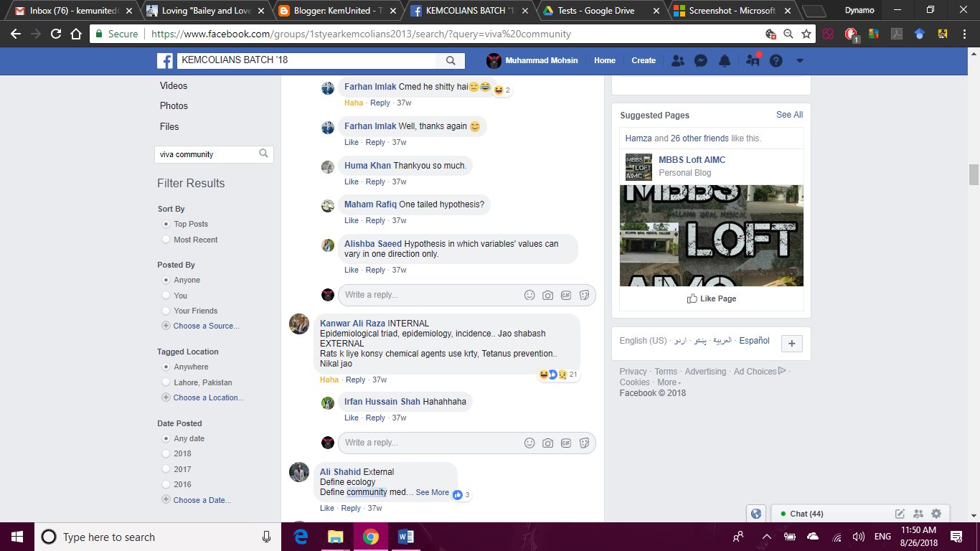The height and width of the screenshot is (551, 980).
Task: Open File Explorer from taskbar
Action: 335,537
